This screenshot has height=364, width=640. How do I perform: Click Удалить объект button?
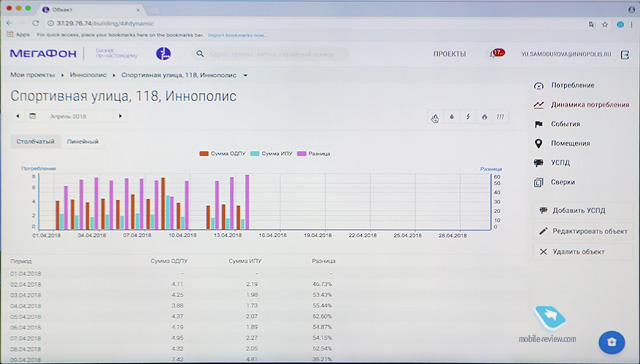coord(583,252)
